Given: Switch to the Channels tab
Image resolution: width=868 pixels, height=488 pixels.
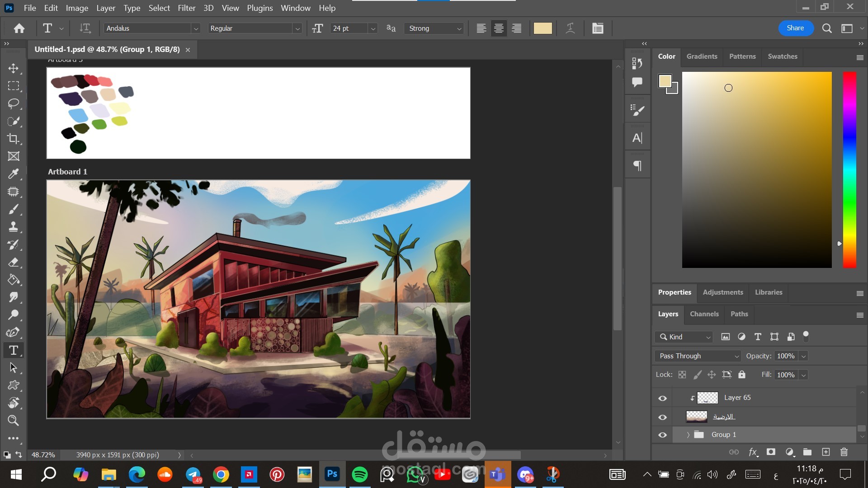Looking at the screenshot, I should pos(704,314).
